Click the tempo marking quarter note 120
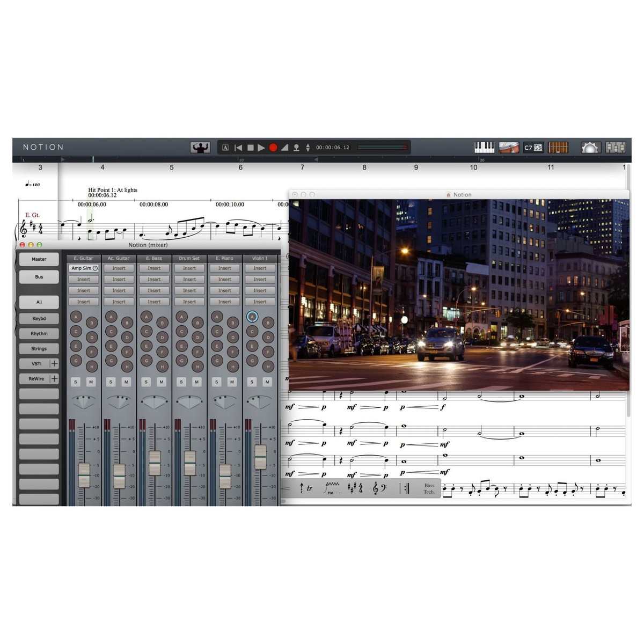 [32, 184]
